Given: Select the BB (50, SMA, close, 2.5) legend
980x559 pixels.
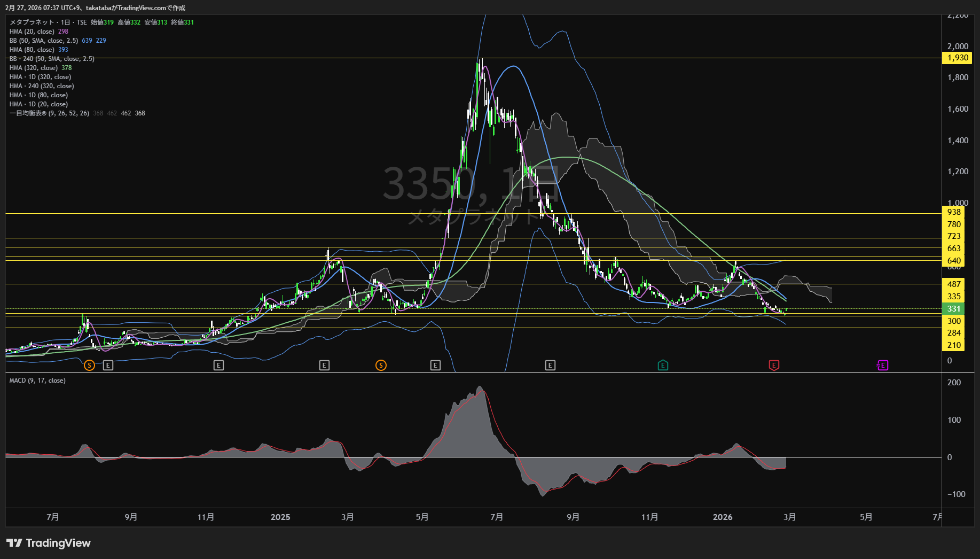Looking at the screenshot, I should tap(44, 41).
